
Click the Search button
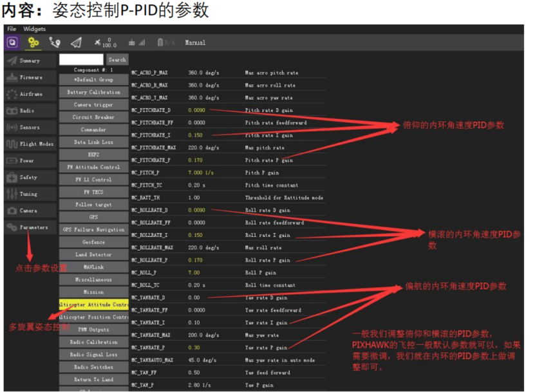pos(117,59)
